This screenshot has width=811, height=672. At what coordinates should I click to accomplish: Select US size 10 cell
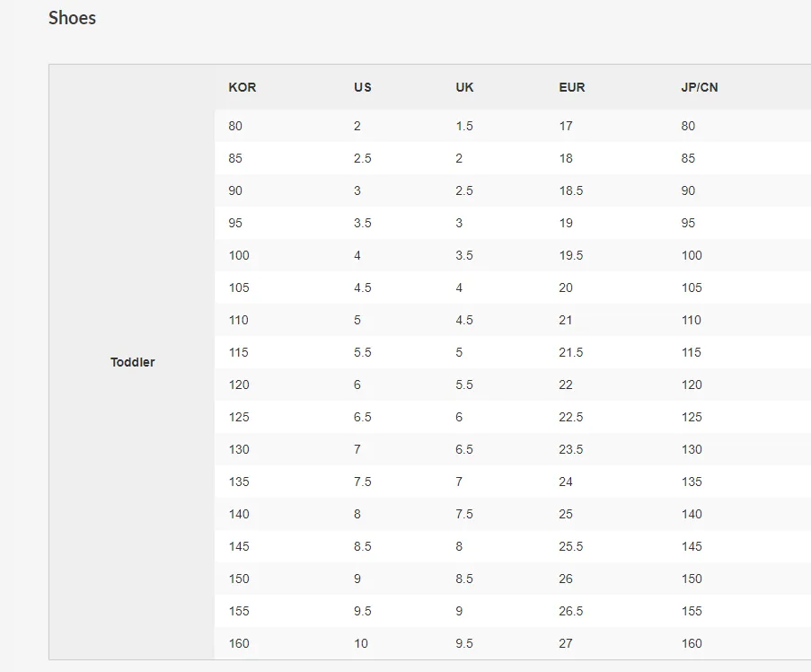pyautogui.click(x=361, y=643)
